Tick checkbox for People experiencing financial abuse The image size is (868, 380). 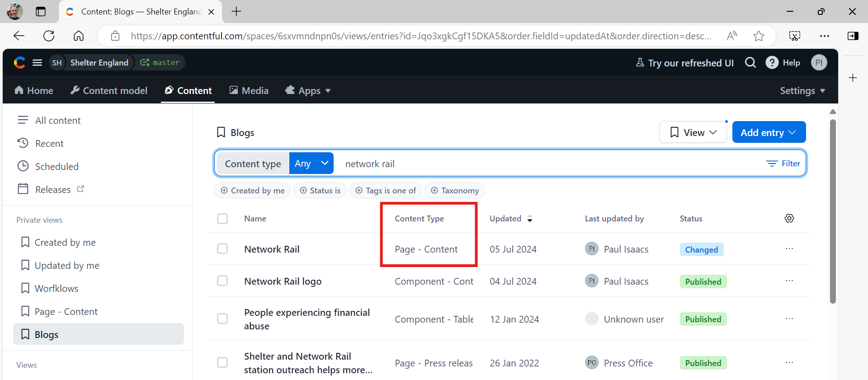(222, 319)
